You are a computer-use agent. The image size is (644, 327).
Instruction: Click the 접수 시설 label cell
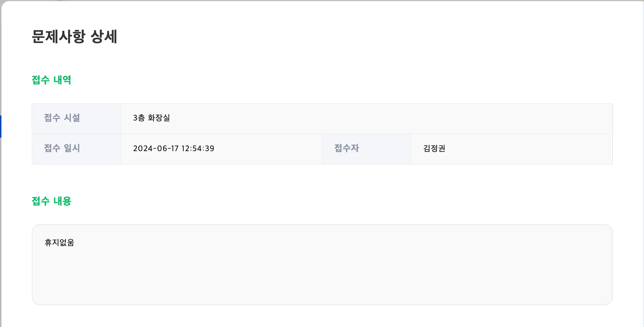point(76,119)
